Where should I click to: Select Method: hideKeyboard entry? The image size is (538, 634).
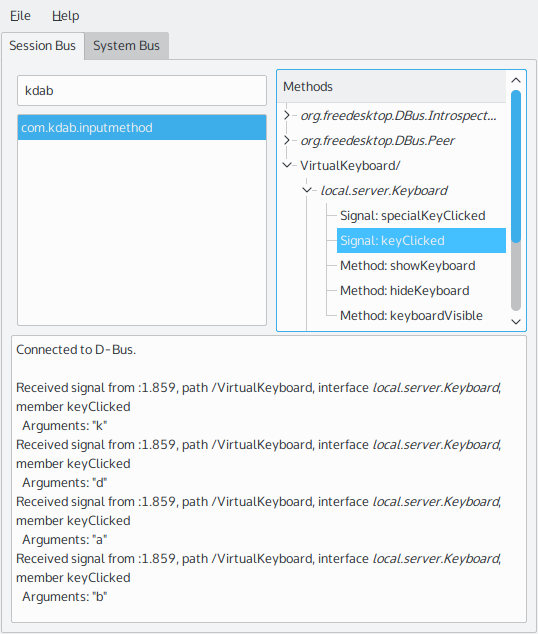click(405, 291)
